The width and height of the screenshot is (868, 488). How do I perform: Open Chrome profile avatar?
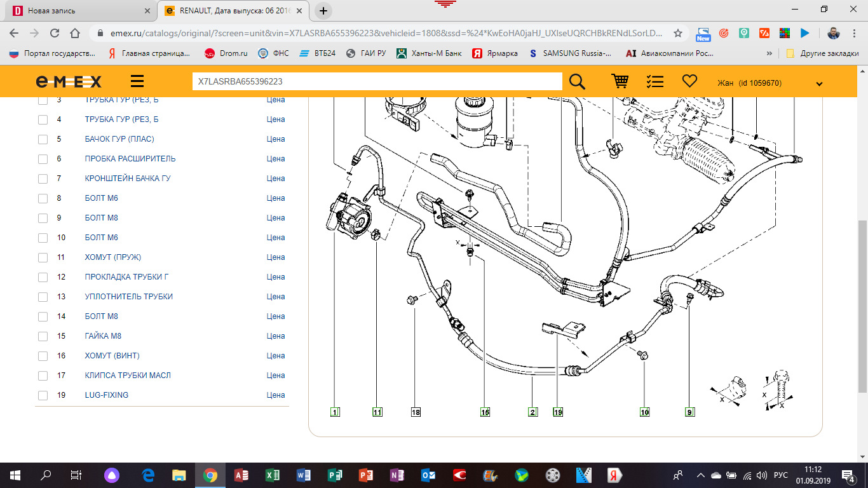[834, 33]
